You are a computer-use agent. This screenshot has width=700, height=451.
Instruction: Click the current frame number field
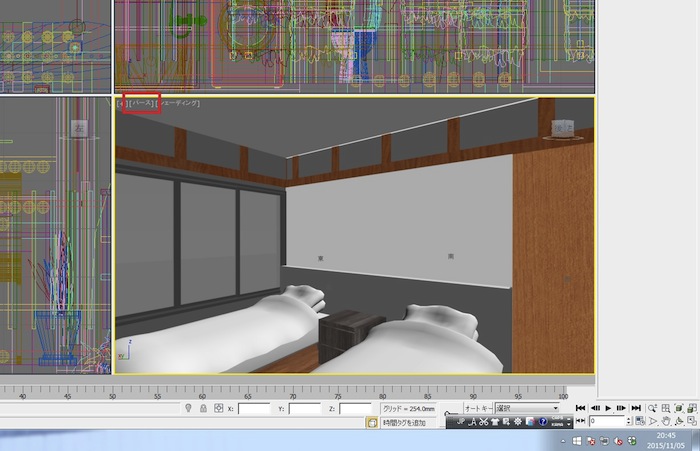(x=606, y=422)
